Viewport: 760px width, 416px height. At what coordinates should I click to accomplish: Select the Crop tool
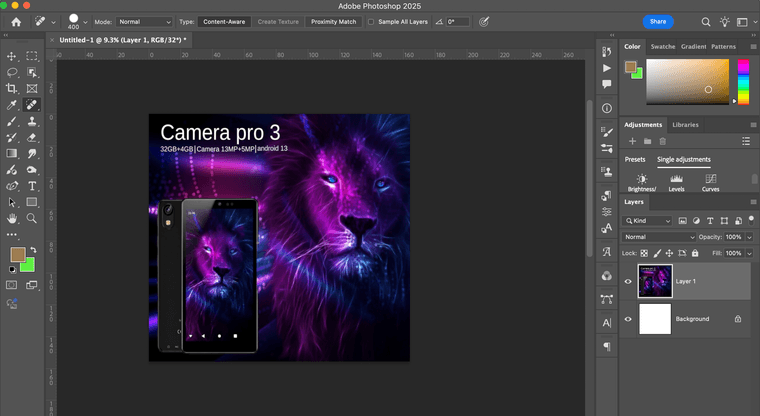point(11,88)
